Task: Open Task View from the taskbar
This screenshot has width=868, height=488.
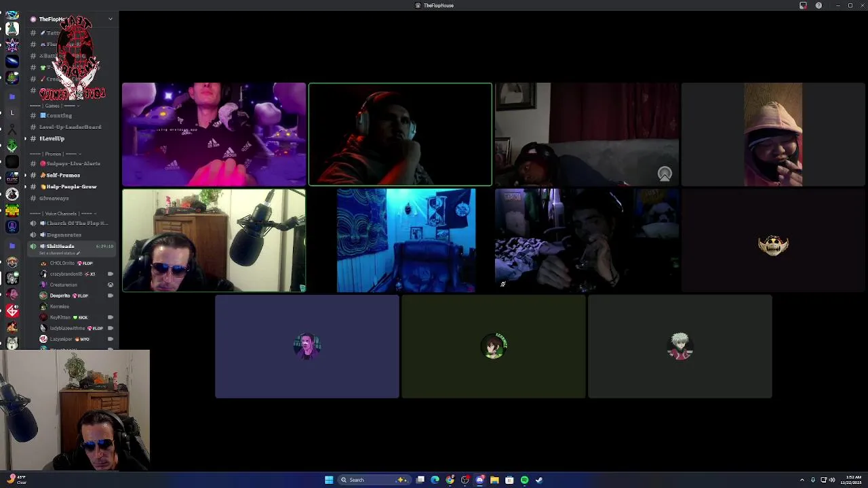Action: click(420, 480)
